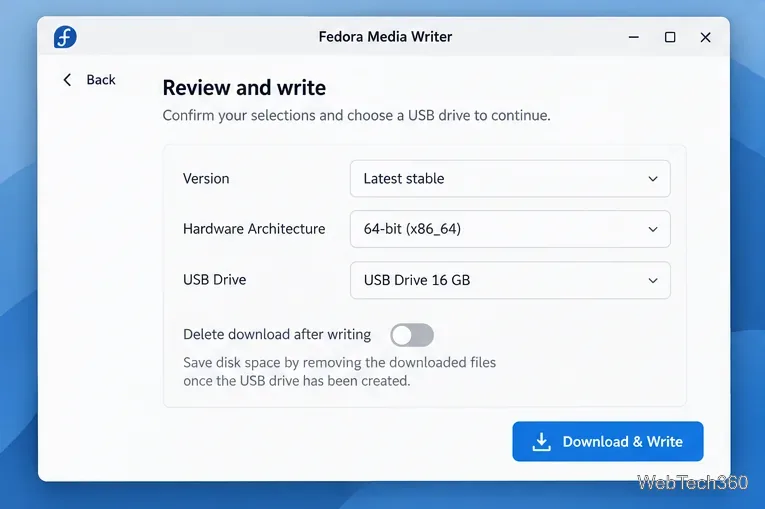Click the Confirm your selections subtitle text
The image size is (765, 509).
point(356,116)
